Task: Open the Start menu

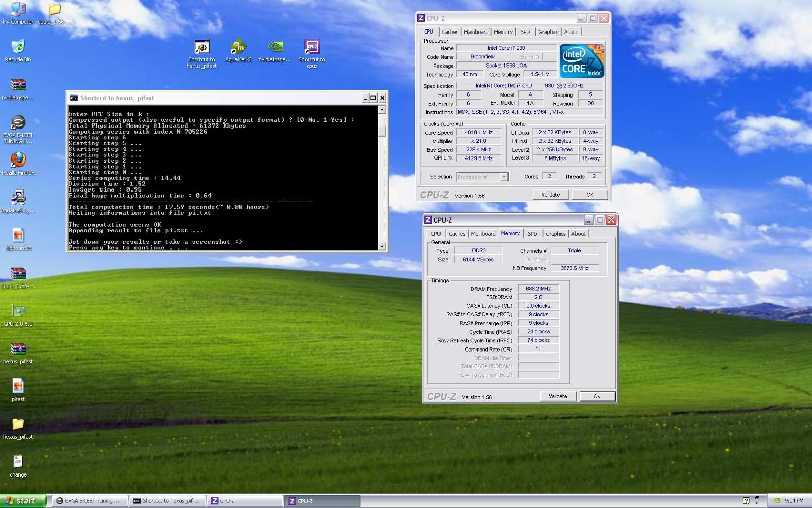Action: point(23,500)
